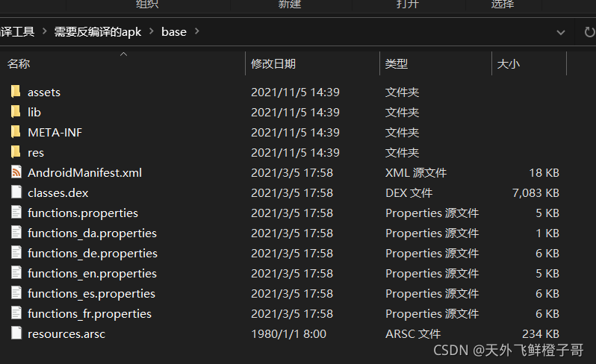Click the 234 KB size value

tap(541, 333)
